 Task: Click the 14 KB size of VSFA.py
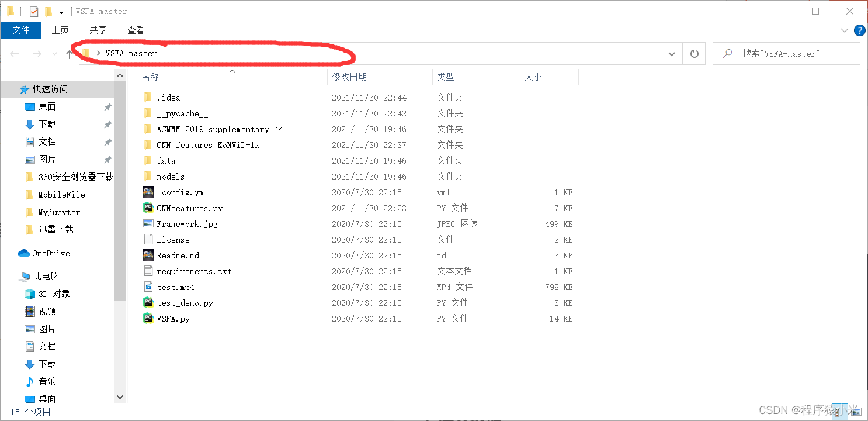(561, 319)
